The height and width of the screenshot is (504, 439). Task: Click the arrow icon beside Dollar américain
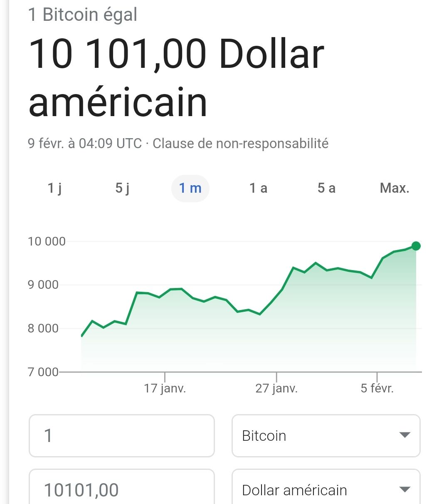pyautogui.click(x=404, y=489)
